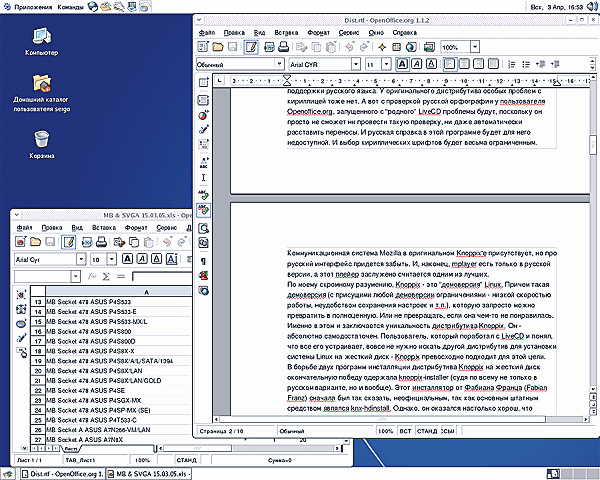Viewport: 600px width, 480px height.
Task: Switch to MB & SVGA 15.03.05.xls taskbar button
Action: tap(148, 474)
